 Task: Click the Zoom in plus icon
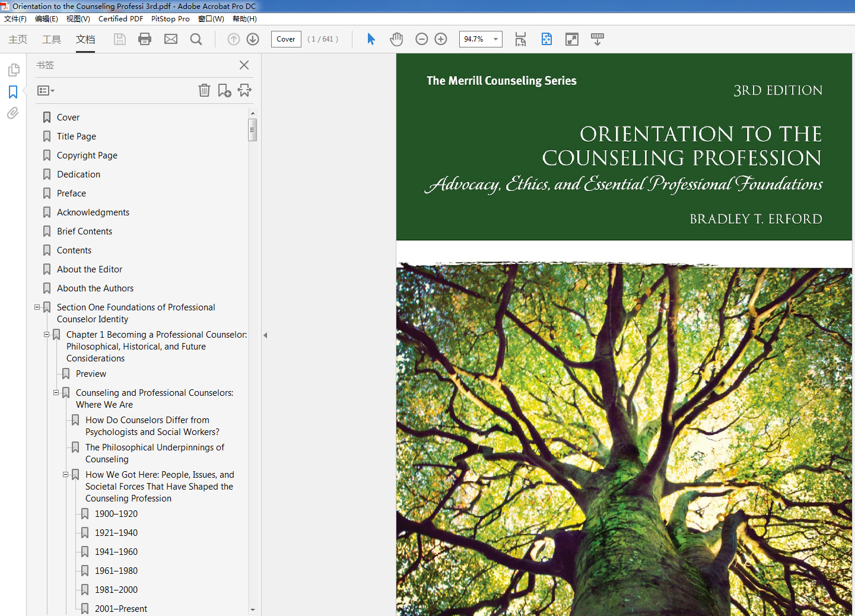coord(441,39)
